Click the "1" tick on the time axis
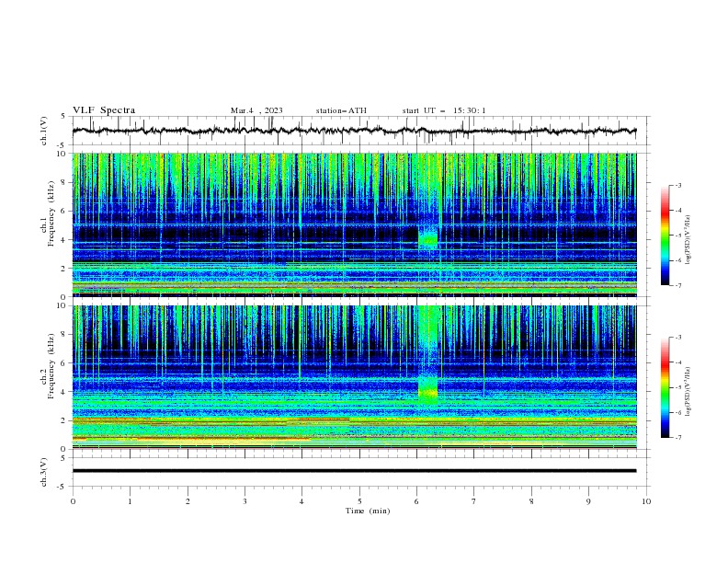Screen dimensions: 728x563 click(130, 501)
